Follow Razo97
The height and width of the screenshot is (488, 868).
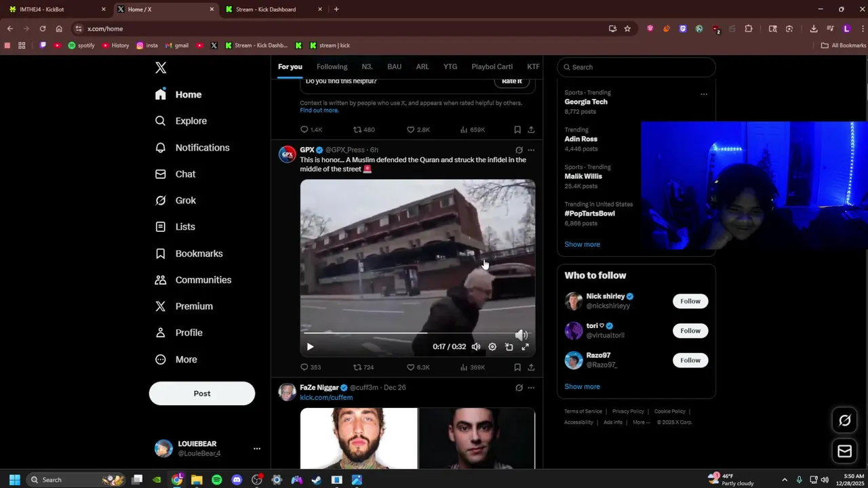690,360
